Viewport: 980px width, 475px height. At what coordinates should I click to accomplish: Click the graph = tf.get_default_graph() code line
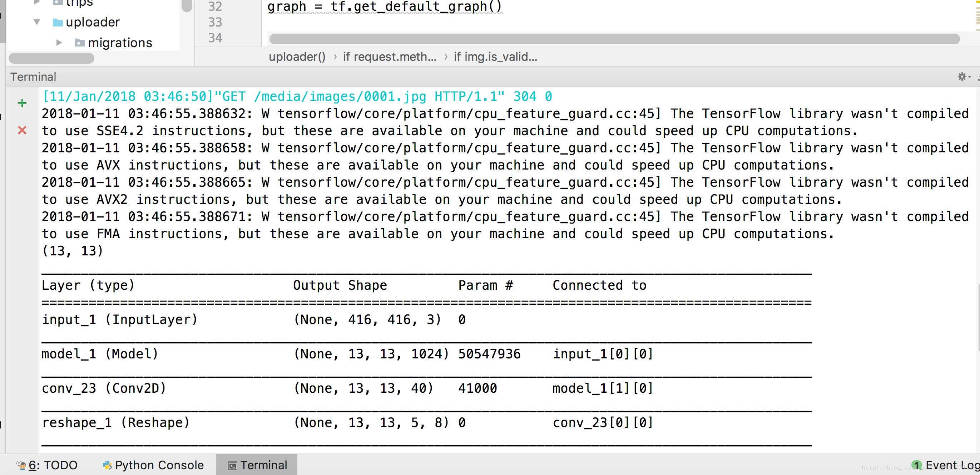coord(385,6)
